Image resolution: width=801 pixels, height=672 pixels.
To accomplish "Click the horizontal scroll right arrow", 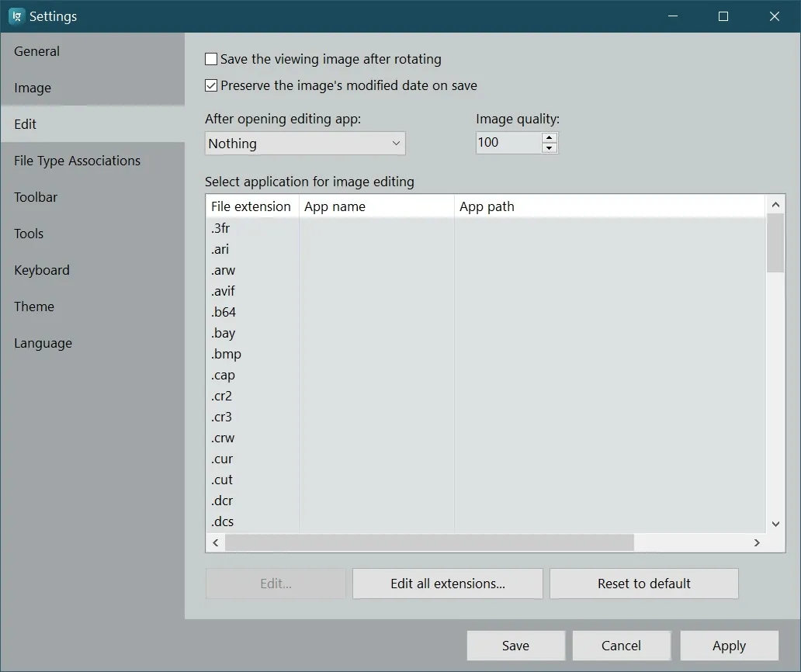I will 757,543.
